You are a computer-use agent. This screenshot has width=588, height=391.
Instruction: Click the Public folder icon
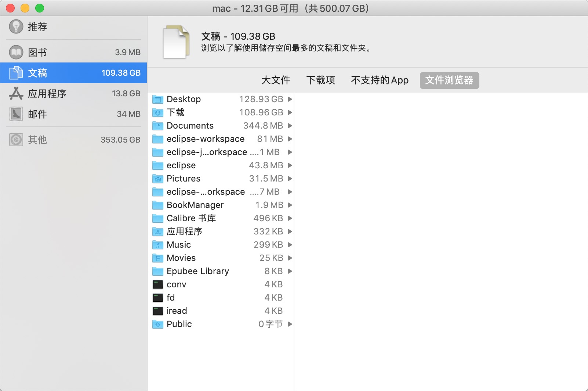click(x=158, y=324)
